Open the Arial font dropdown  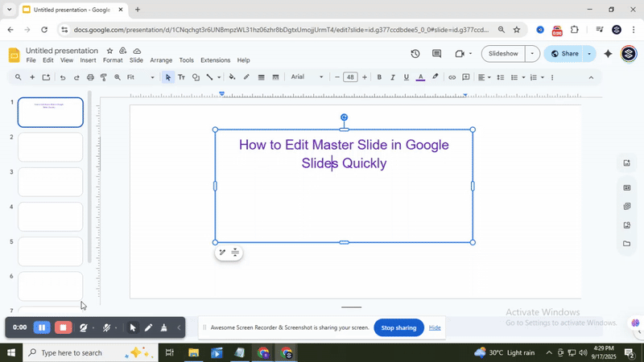click(x=307, y=77)
